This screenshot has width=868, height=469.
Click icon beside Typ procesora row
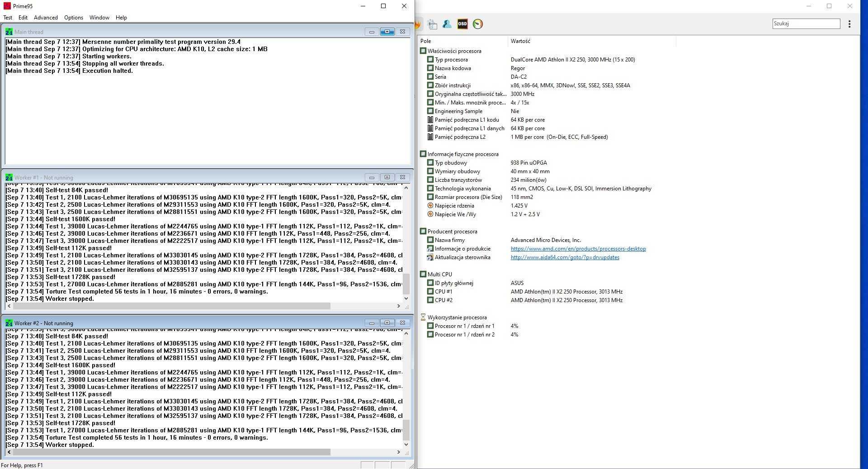tap(430, 59)
